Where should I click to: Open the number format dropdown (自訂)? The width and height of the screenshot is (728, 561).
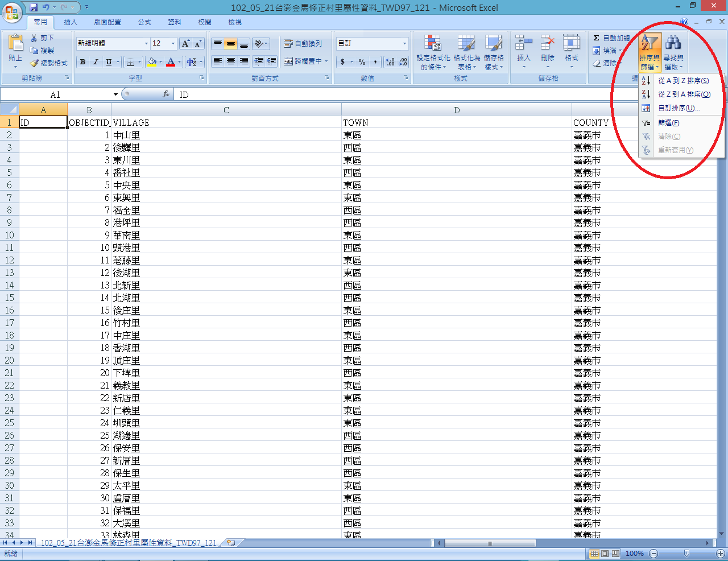click(404, 44)
